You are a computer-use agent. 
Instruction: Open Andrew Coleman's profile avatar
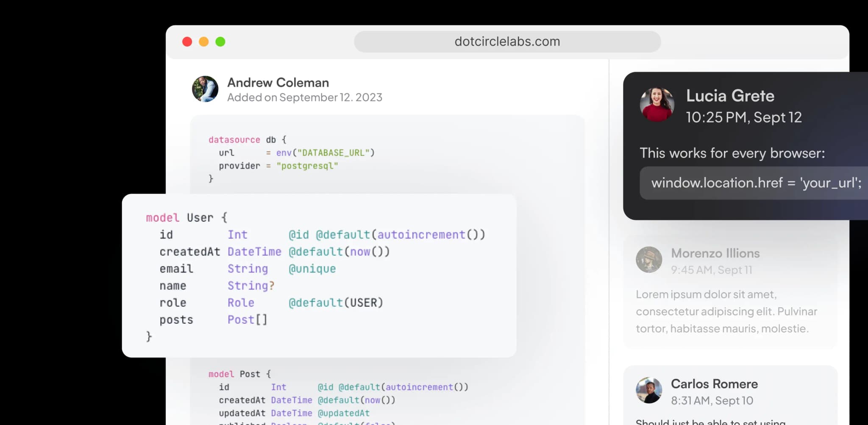205,89
